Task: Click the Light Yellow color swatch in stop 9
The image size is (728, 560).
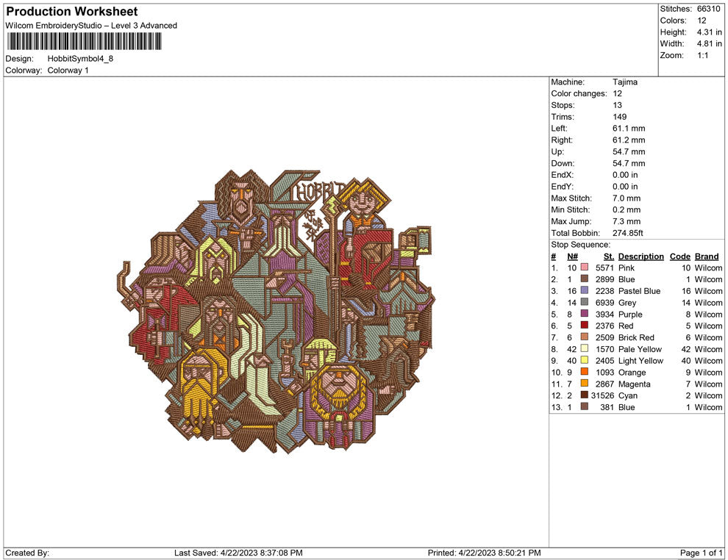Action: tap(585, 360)
